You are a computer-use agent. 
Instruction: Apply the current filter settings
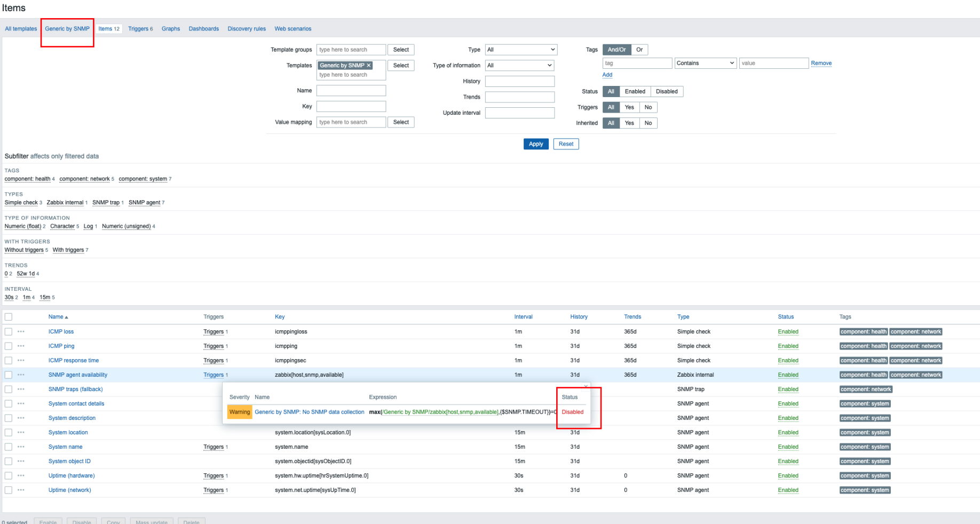tap(536, 144)
